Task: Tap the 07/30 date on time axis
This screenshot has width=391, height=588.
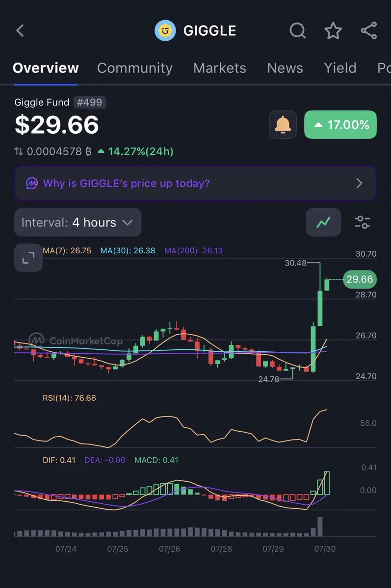Action: coord(325,549)
